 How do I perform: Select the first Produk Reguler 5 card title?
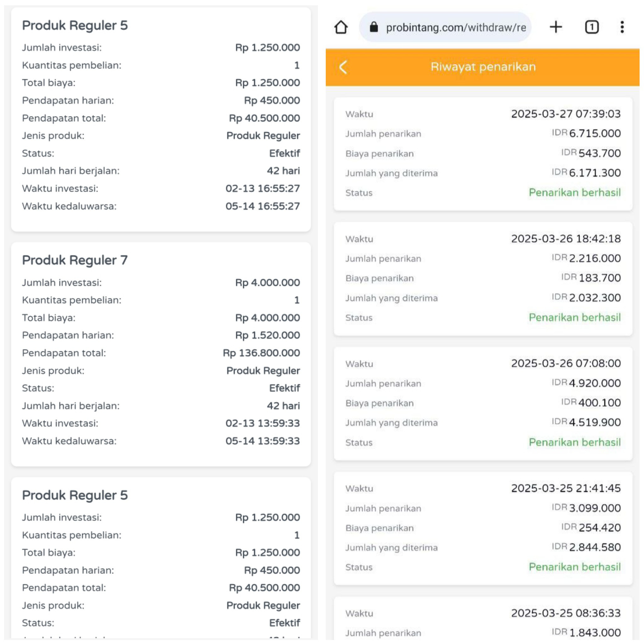(75, 26)
